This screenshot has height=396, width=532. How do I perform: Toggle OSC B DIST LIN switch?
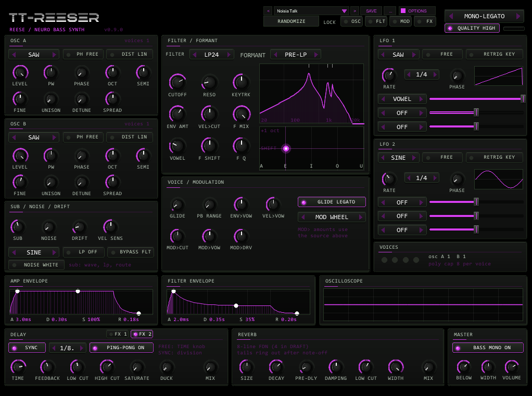pos(130,137)
